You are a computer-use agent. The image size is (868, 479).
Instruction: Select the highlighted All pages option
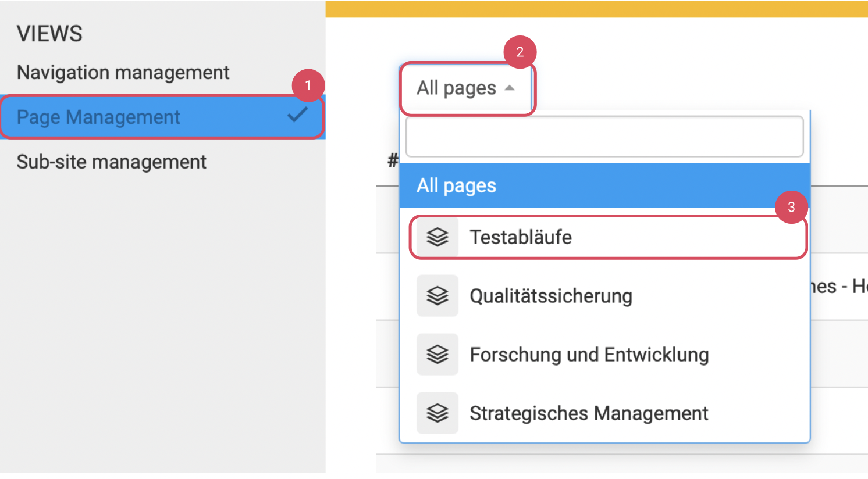click(x=456, y=185)
